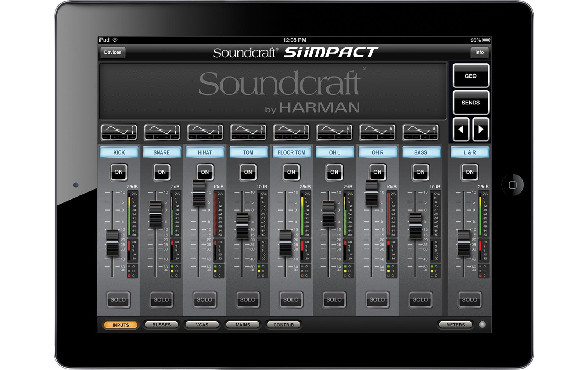
Task: Solo the FLOOR TOM channel
Action: coord(291,299)
